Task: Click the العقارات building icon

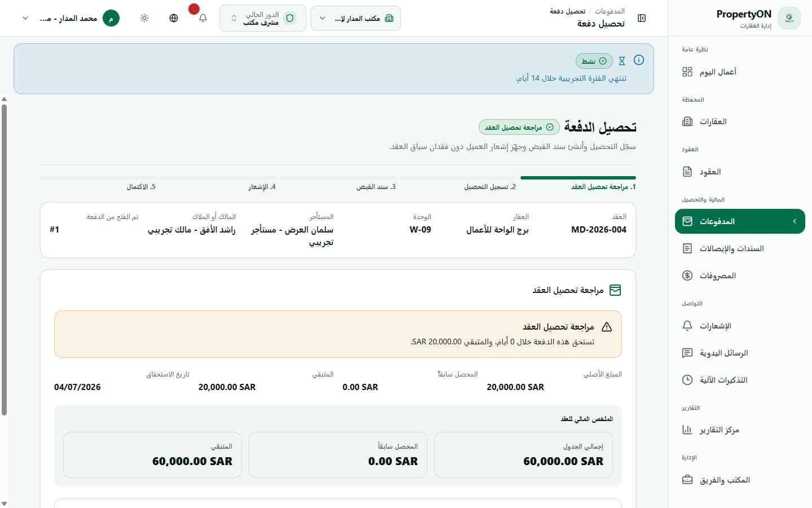Action: tap(687, 121)
